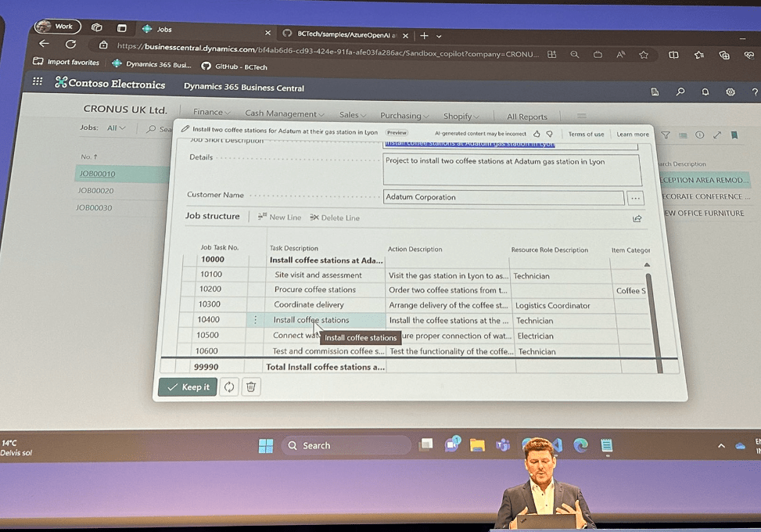
Task: Open the Customer Name lookup ellipsis
Action: click(x=635, y=198)
